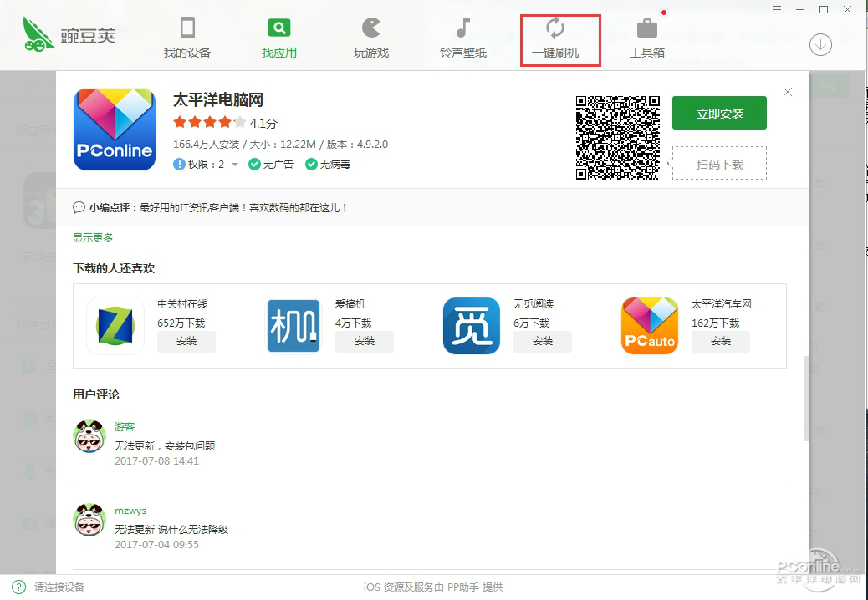This screenshot has width=868, height=600.
Task: Select 一键刷机 tab
Action: pos(554,38)
